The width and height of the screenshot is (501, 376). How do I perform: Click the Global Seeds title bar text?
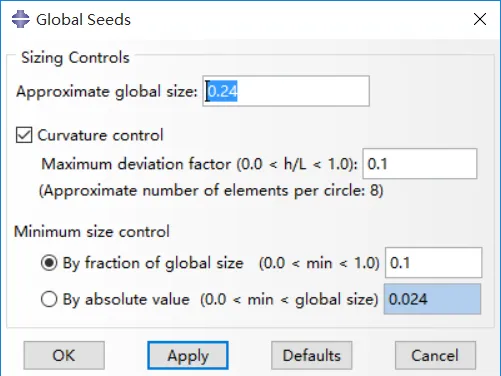[x=83, y=20]
